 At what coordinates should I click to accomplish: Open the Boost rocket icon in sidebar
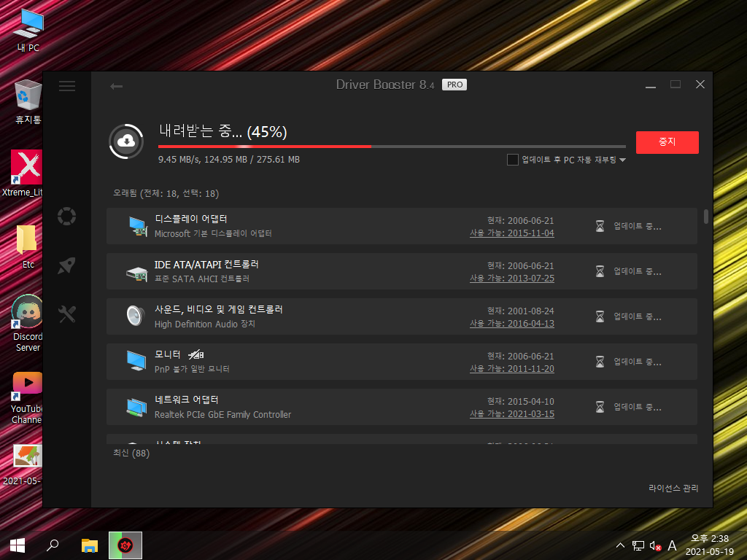click(x=66, y=265)
